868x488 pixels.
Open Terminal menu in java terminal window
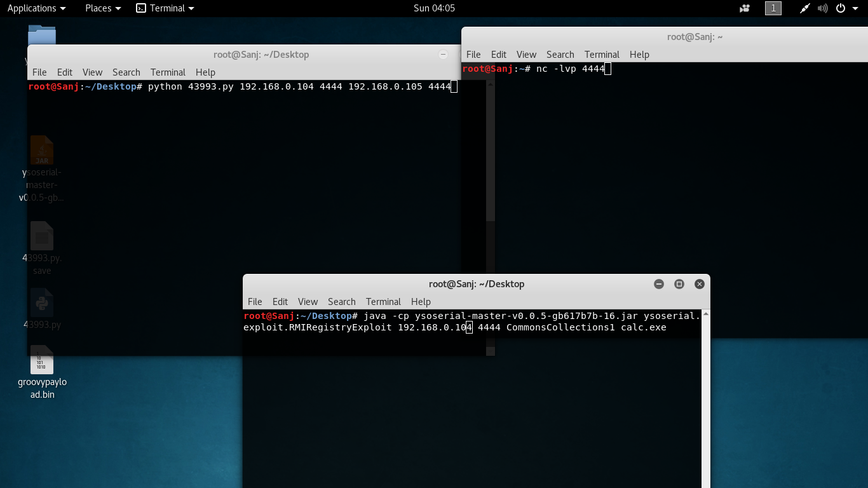click(x=383, y=302)
